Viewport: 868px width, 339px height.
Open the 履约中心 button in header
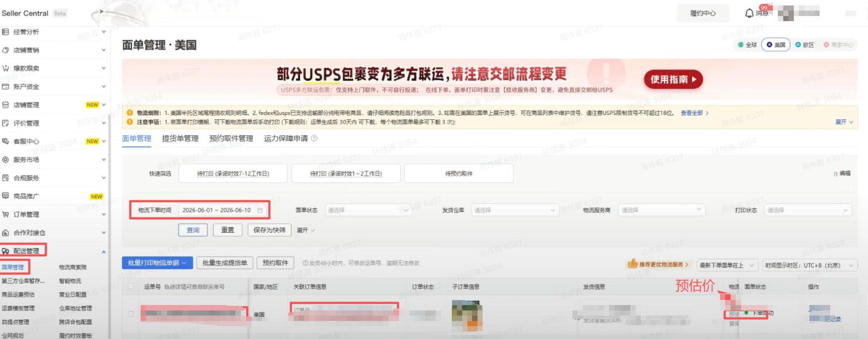point(703,13)
